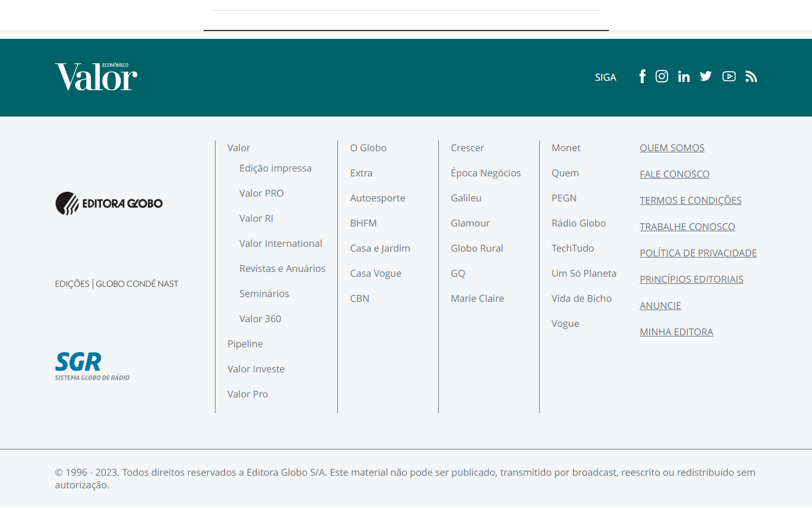Click the Instagram icon in footer
Viewport: 812px width, 508px height.
(x=662, y=76)
